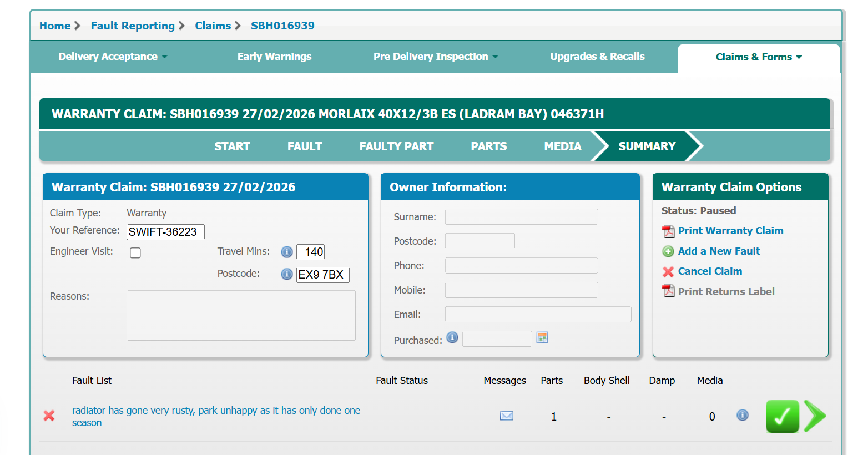The width and height of the screenshot is (868, 455).
Task: Click the Cancel Claim link
Action: pyautogui.click(x=710, y=271)
